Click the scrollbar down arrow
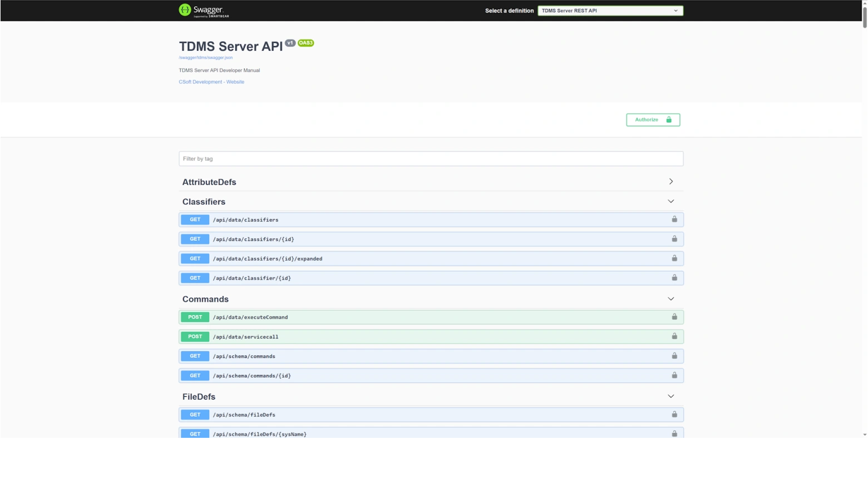The width and height of the screenshot is (868, 488). (x=865, y=435)
